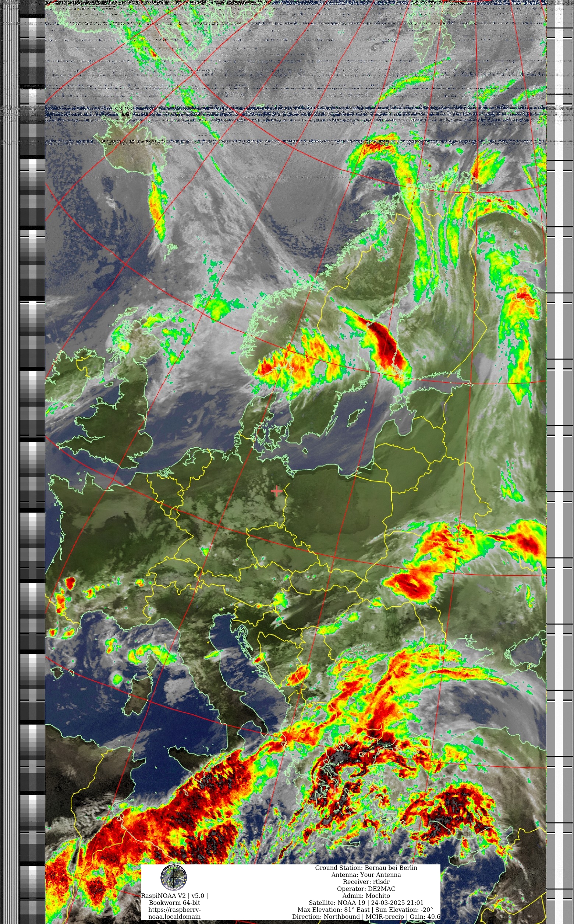Click the 'Operator: DE2MAC' line
The width and height of the screenshot is (574, 924).
[x=366, y=889]
